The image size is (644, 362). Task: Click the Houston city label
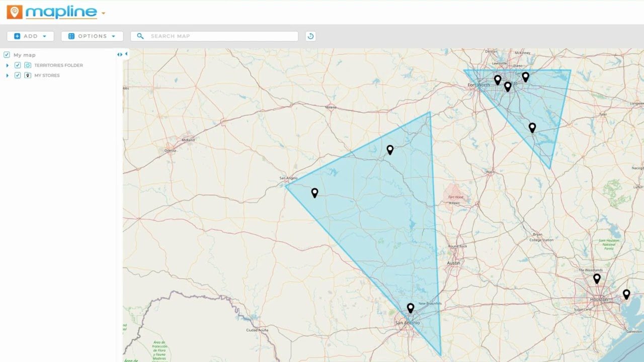pos(599,300)
